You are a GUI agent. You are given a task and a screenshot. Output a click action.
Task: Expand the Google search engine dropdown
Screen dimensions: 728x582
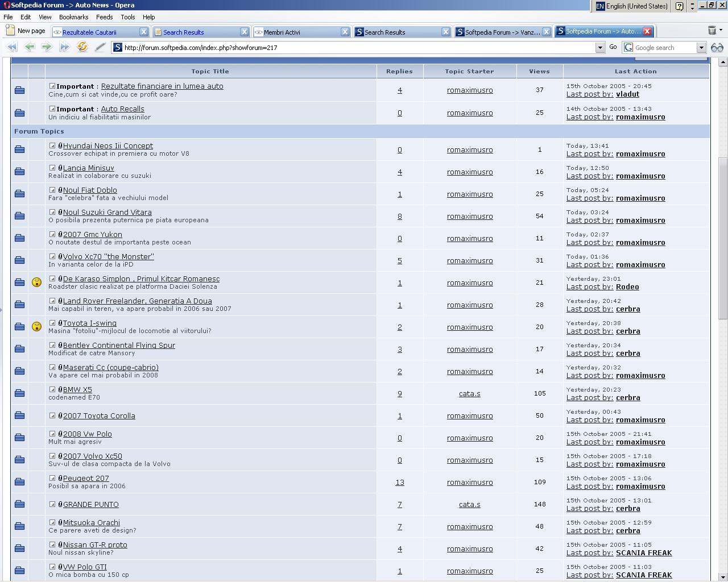pyautogui.click(x=701, y=48)
